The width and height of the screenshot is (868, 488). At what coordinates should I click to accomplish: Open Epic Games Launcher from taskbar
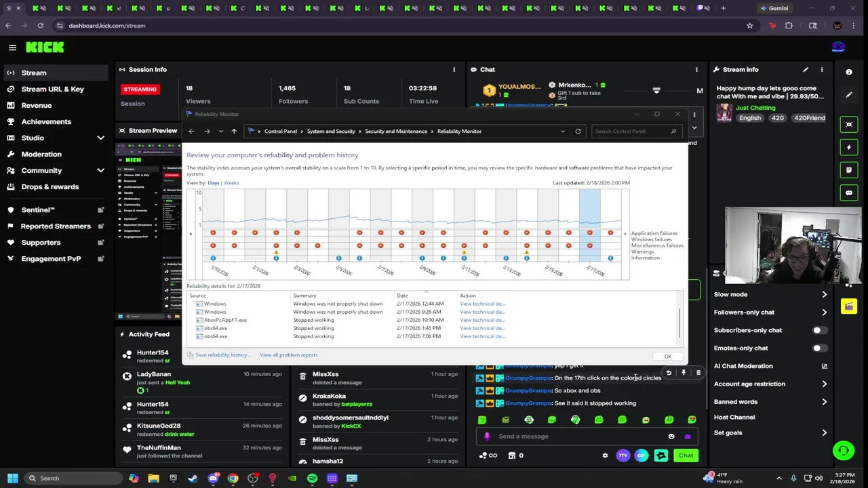coord(174,479)
